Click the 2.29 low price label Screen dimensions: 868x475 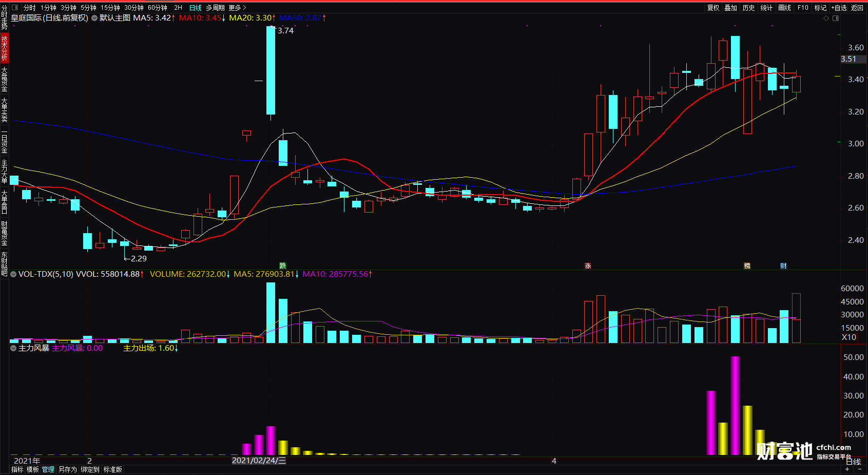[x=138, y=259]
